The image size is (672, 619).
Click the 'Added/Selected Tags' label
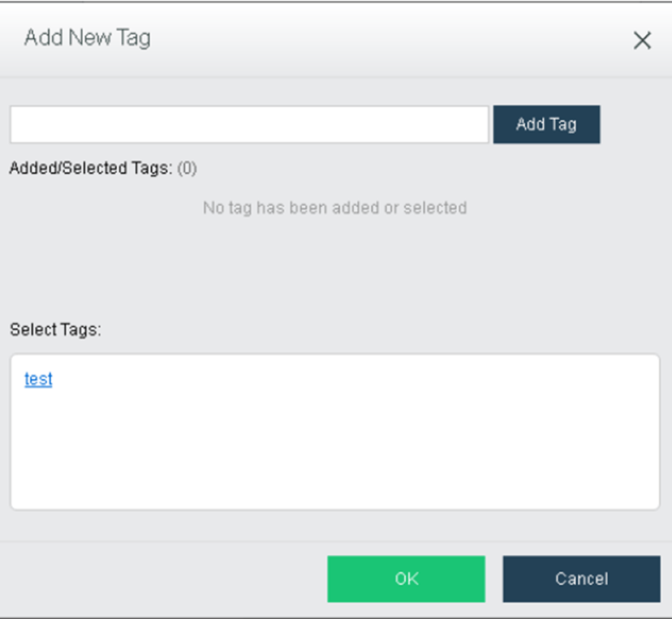[90, 169]
